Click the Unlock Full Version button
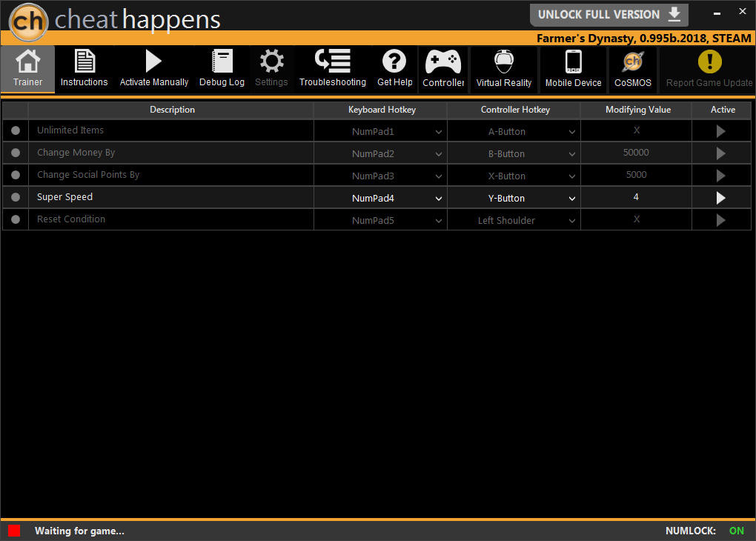The image size is (756, 541). [609, 15]
